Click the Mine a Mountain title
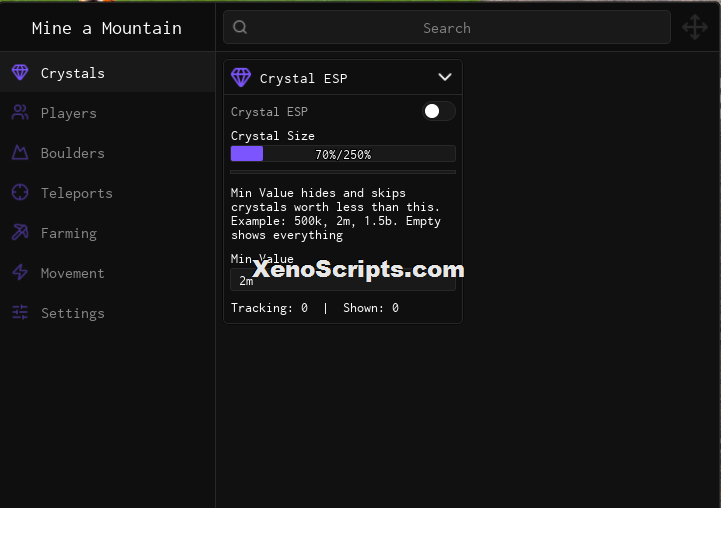 pyautogui.click(x=107, y=29)
